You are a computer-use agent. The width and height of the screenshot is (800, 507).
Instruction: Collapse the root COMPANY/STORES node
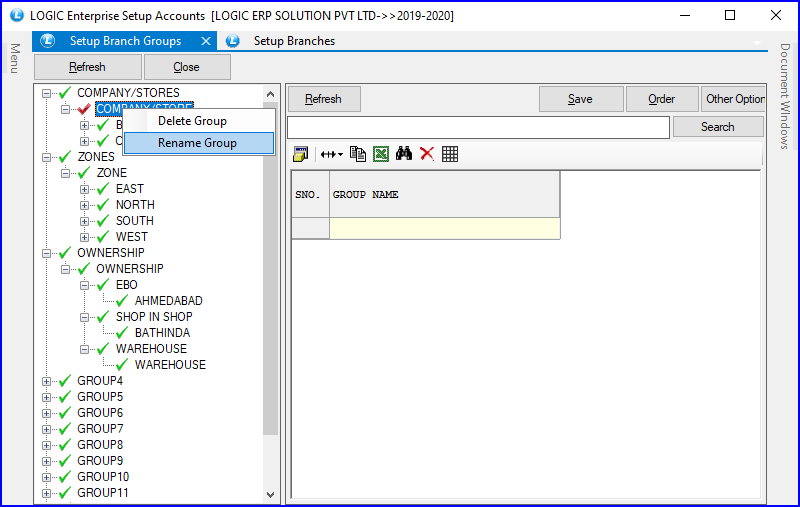tap(46, 93)
